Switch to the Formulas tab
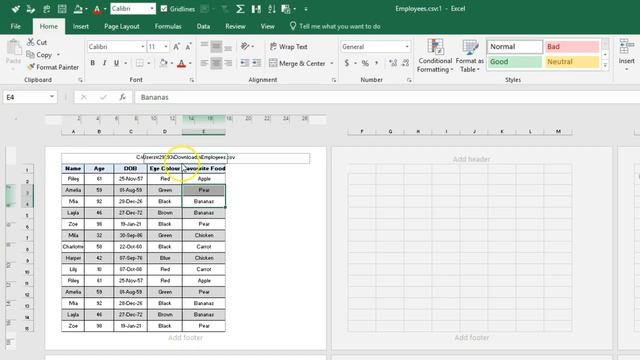The height and width of the screenshot is (360, 640). click(x=168, y=27)
